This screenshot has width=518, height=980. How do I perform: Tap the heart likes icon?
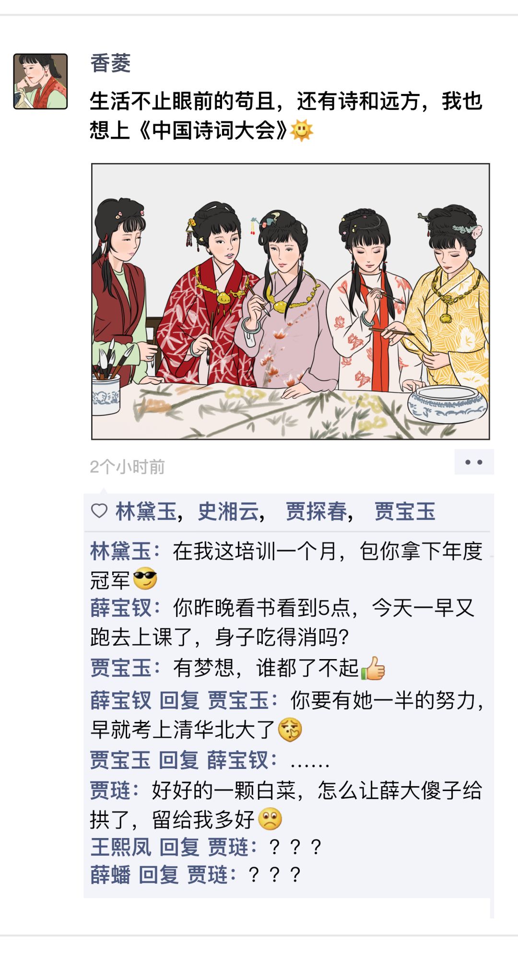[x=99, y=511]
